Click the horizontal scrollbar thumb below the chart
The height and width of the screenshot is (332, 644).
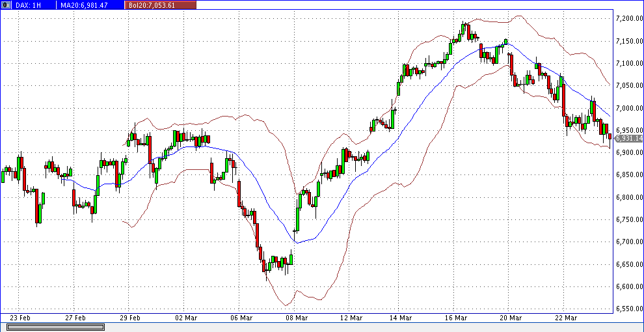pos(55,327)
